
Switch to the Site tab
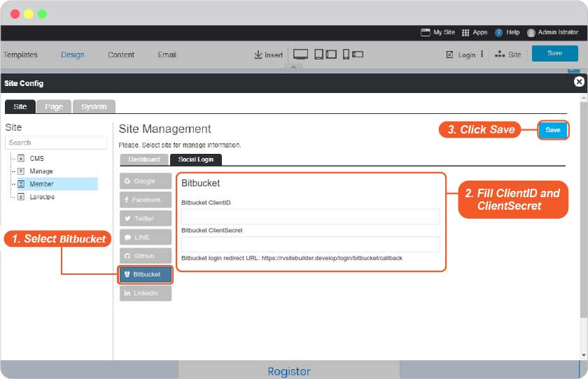[20, 107]
